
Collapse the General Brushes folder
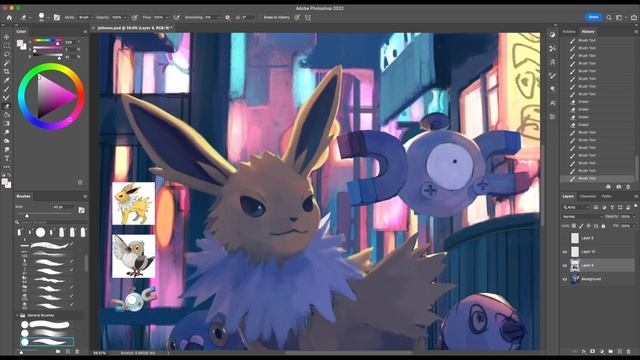click(x=18, y=316)
